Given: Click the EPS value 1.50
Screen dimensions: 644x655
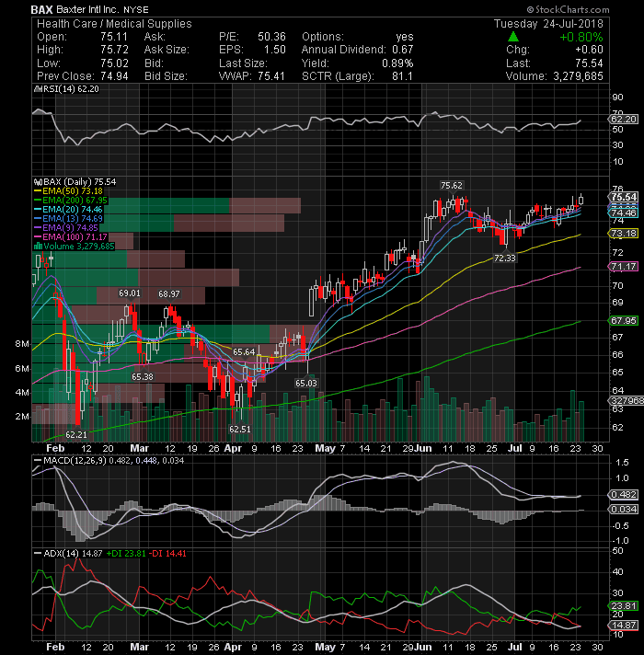Looking at the screenshot, I should click(x=274, y=50).
